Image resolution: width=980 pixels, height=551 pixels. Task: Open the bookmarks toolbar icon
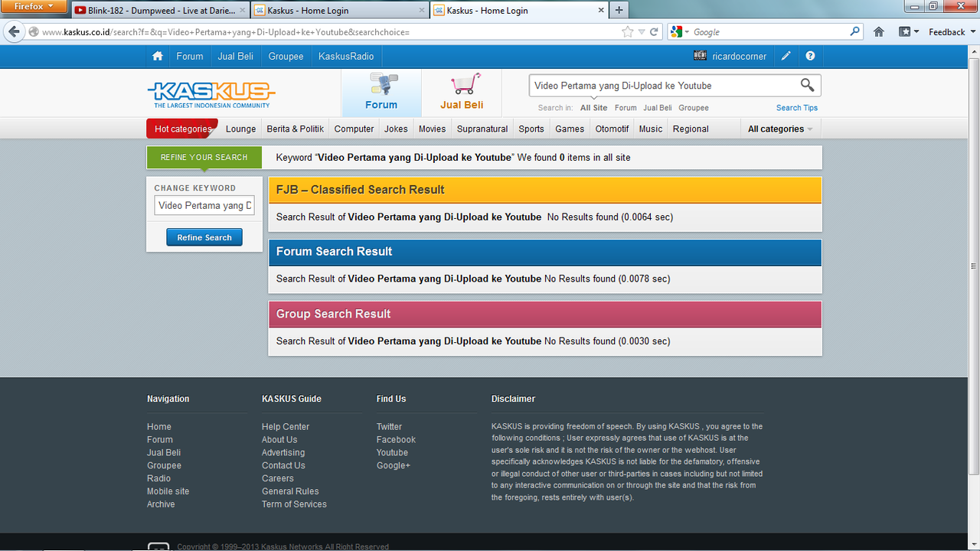pos(908,32)
